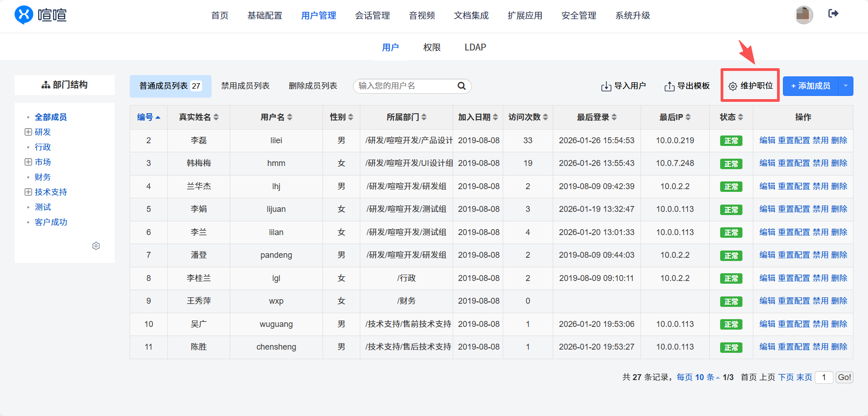
Task: Open 维护职位 position maintenance
Action: pos(751,86)
